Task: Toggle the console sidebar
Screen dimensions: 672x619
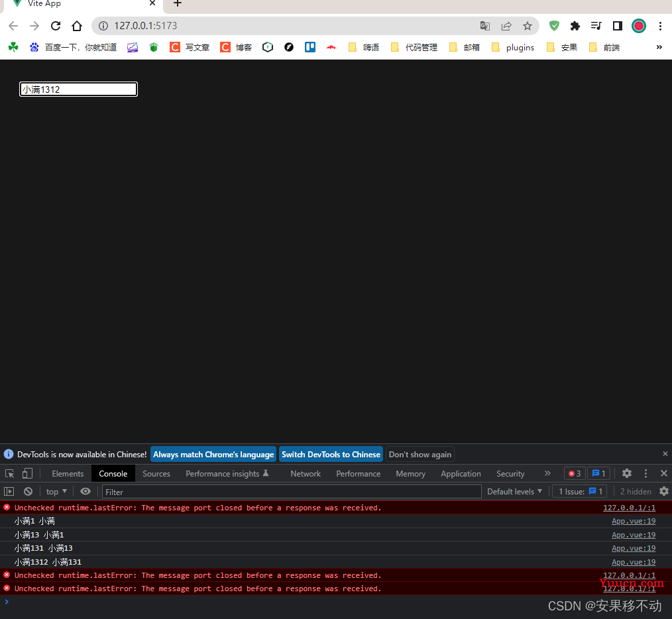Action: 9,491
